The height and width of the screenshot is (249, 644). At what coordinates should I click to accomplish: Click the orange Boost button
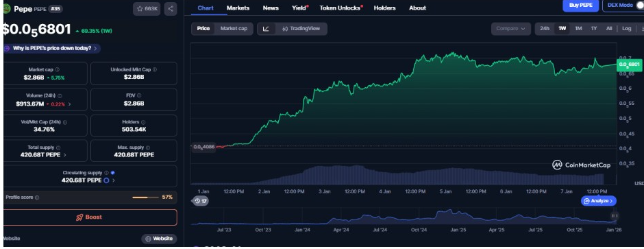[90, 217]
